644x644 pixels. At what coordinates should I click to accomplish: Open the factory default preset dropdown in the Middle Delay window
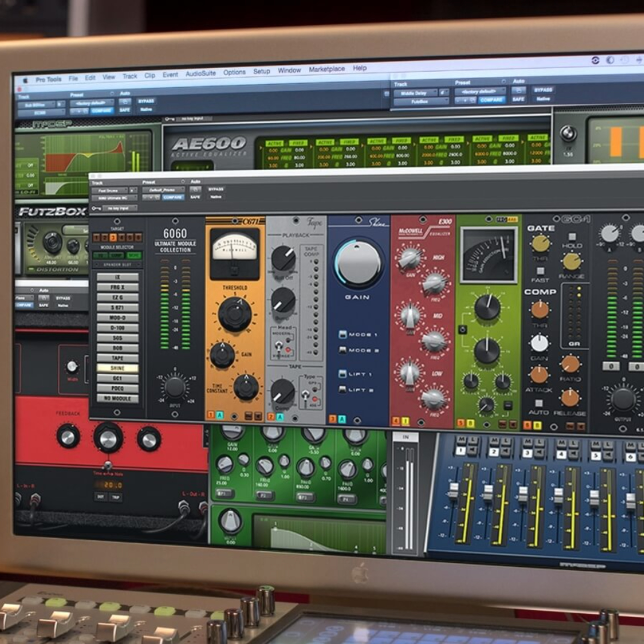[480, 91]
